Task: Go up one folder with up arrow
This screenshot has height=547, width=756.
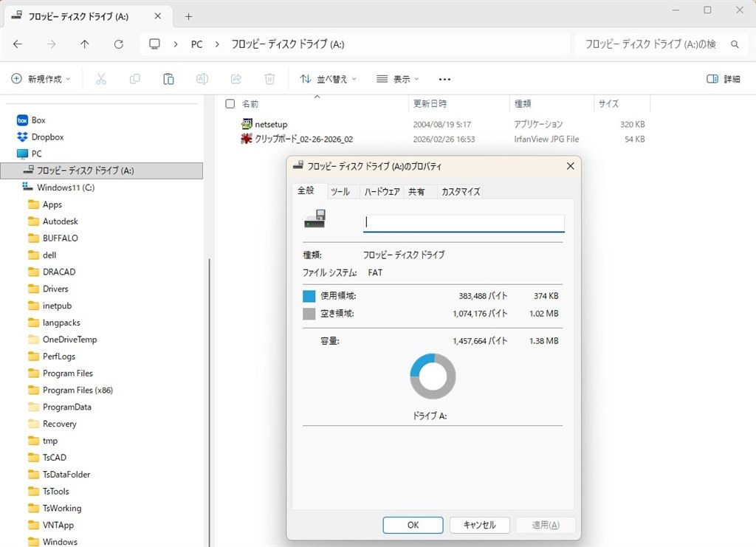Action: click(x=85, y=44)
